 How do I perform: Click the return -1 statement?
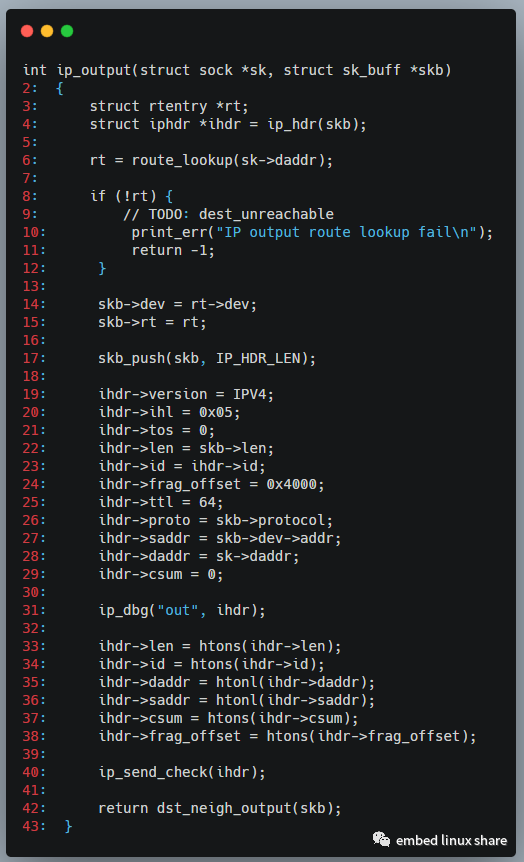click(x=173, y=251)
